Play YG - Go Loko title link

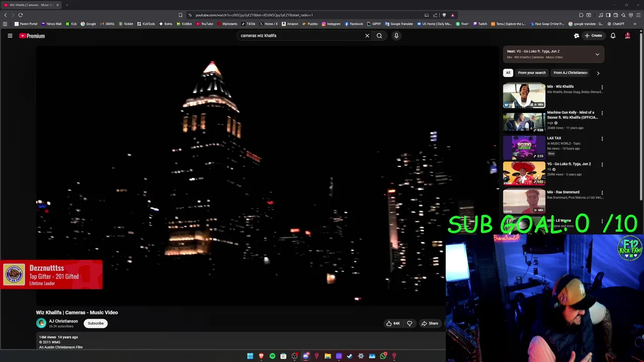tap(569, 164)
